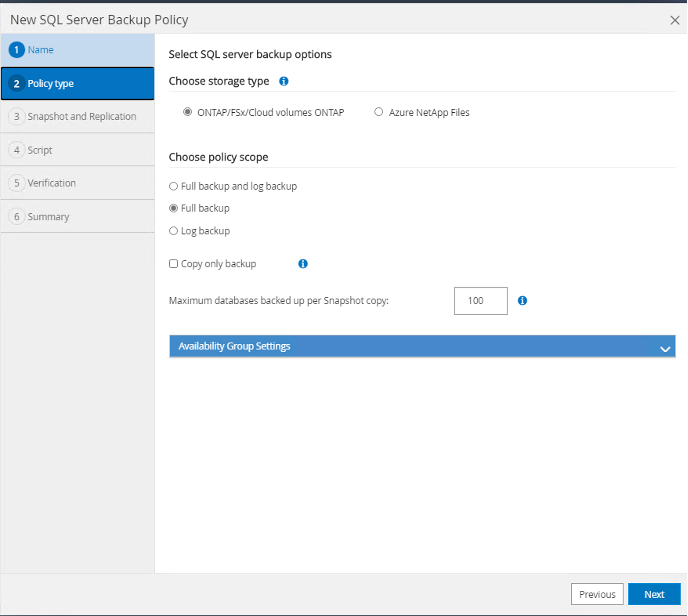Click info icon next to maximum databases field
Screen dimensions: 688x616
tap(523, 300)
